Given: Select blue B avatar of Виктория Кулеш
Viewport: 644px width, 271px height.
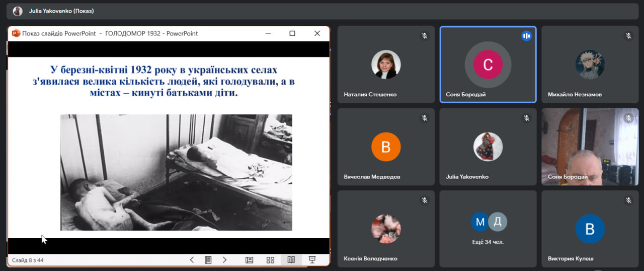Looking at the screenshot, I should [x=590, y=229].
